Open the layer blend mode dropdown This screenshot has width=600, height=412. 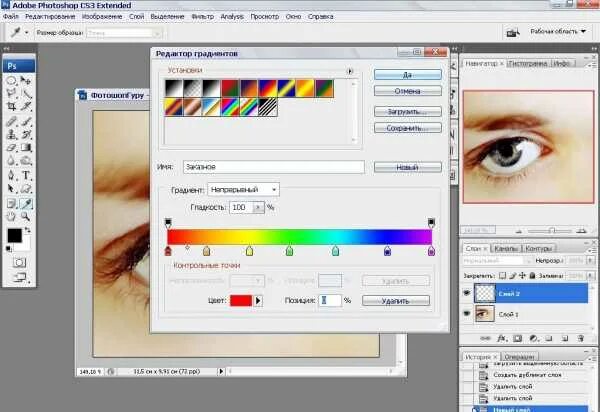tap(497, 261)
